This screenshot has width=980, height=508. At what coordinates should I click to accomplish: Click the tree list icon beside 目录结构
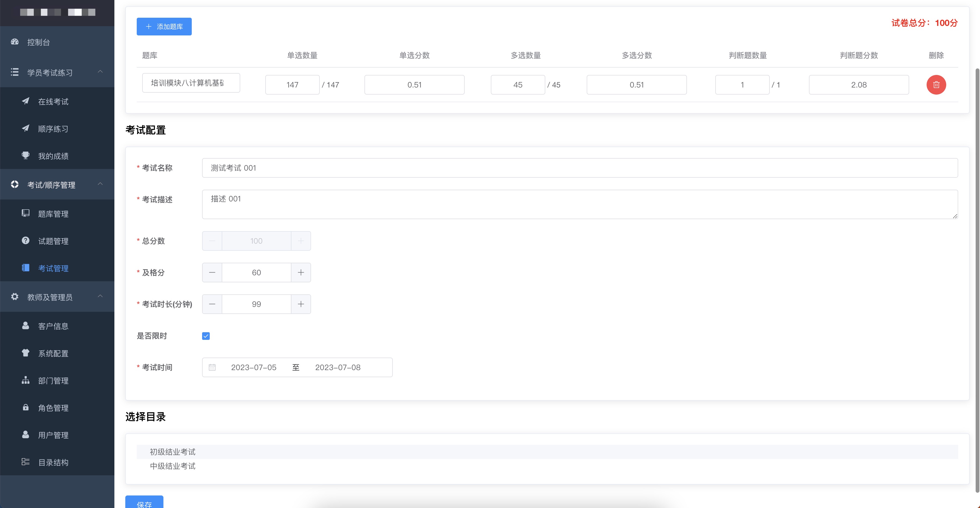26,462
